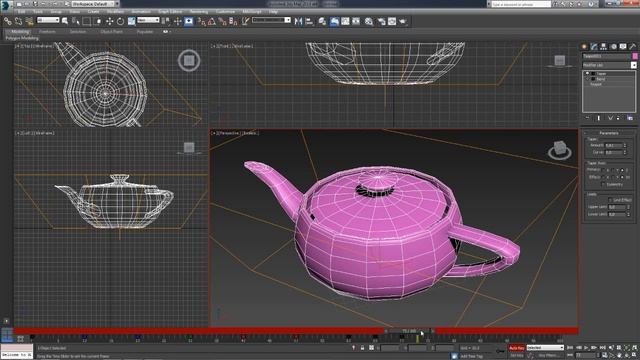This screenshot has height=360, width=640.
Task: Toggle the Percent Snap icon
Action: (222, 21)
